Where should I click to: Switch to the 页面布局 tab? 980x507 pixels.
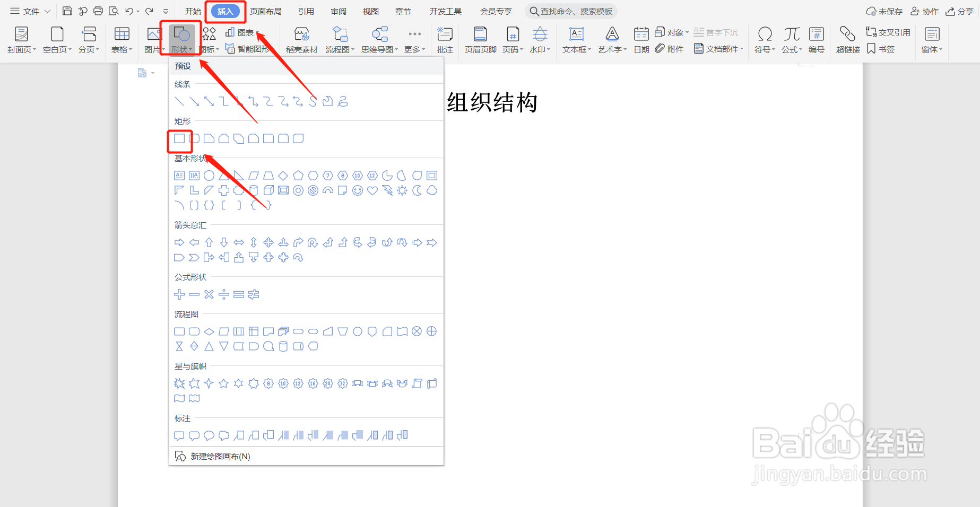tap(266, 11)
